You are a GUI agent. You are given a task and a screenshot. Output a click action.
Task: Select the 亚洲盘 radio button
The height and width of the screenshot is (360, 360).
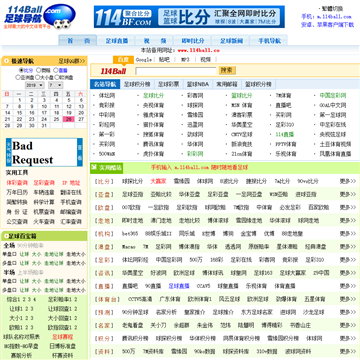[x=17, y=77]
